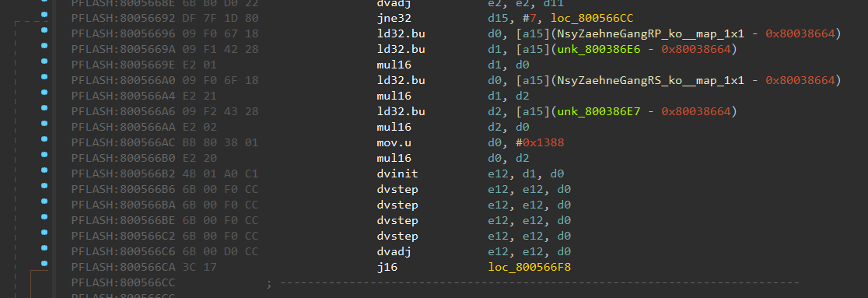
Task: Click address PFLASH:800566CA
Action: 123,268
